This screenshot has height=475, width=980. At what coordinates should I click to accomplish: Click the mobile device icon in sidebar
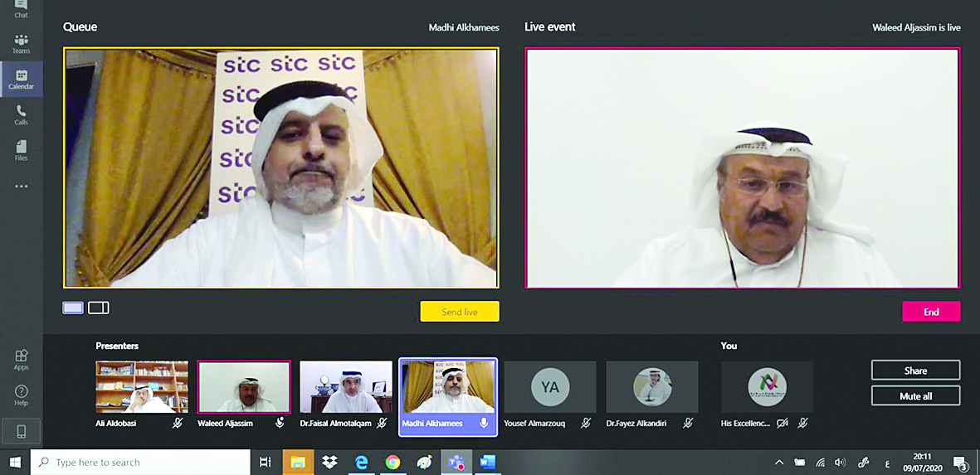[x=21, y=431]
